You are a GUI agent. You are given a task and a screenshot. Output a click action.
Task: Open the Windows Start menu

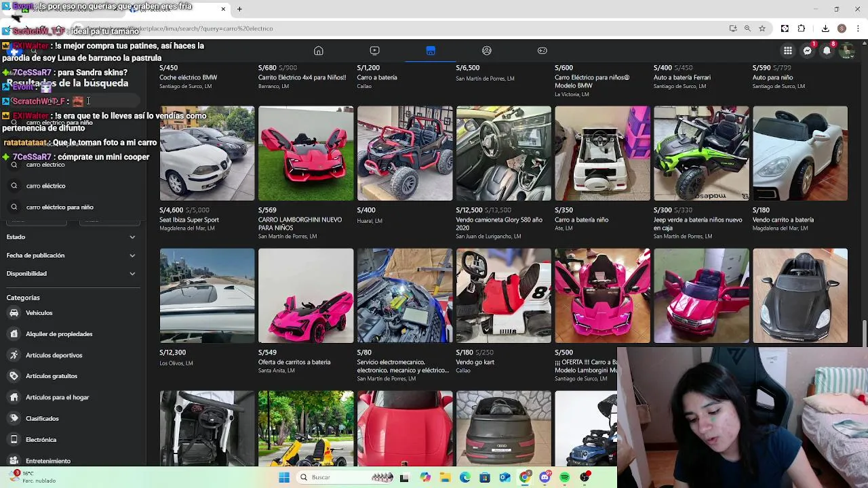click(x=284, y=477)
